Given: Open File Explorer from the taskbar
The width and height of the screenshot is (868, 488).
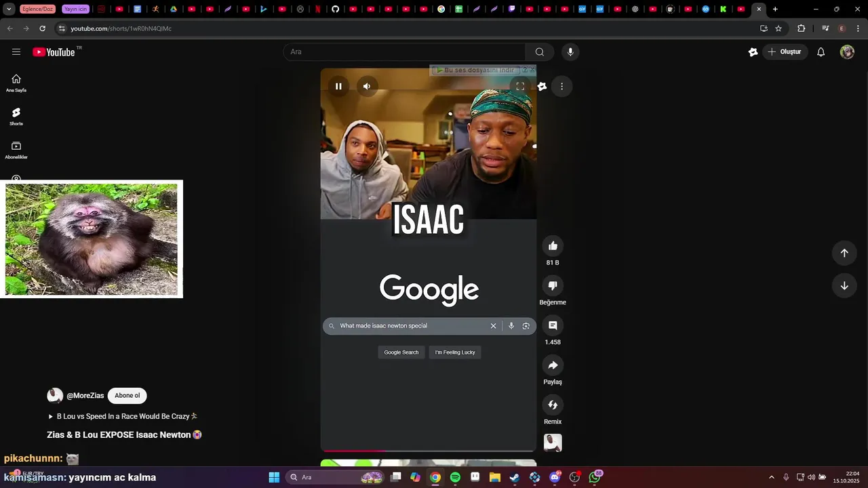Looking at the screenshot, I should pos(495,477).
